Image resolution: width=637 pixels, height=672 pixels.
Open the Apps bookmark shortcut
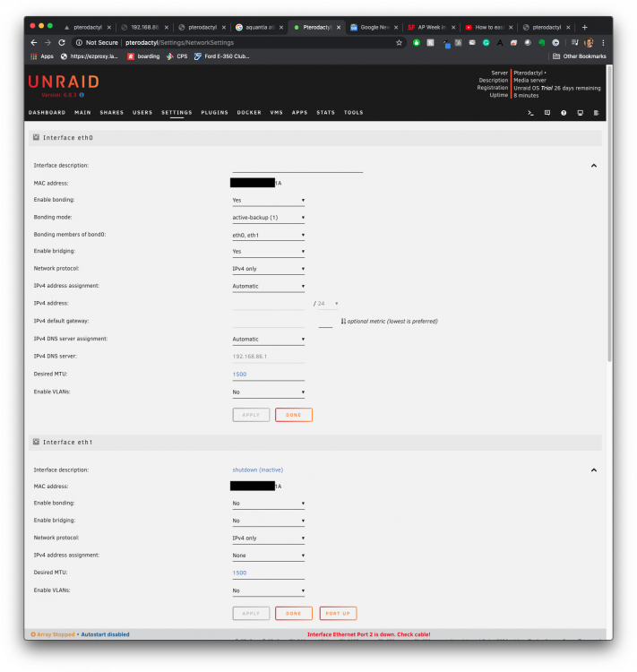[42, 56]
